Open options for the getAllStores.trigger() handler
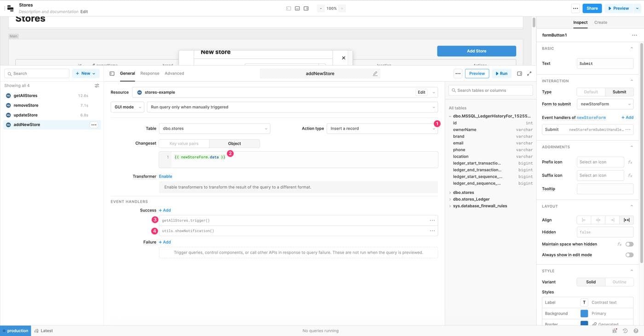This screenshot has width=644, height=336. pos(432,221)
